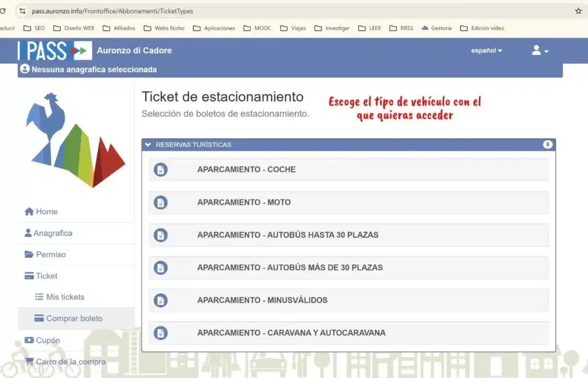Image resolution: width=588 pixels, height=378 pixels.
Task: Open the Viajes bookmarks folder
Action: coord(293,28)
